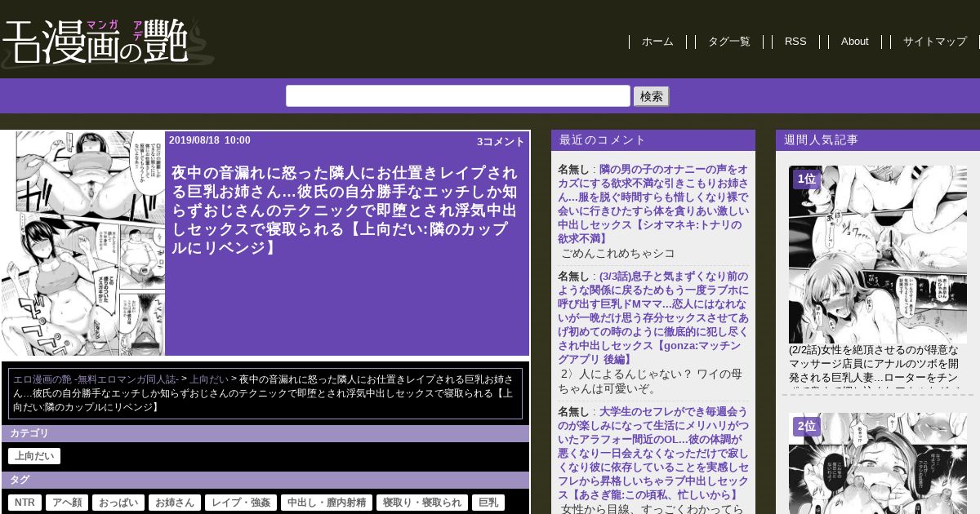Open the rank 1位 thumbnail
This screenshot has width=980, height=514.
(x=878, y=255)
